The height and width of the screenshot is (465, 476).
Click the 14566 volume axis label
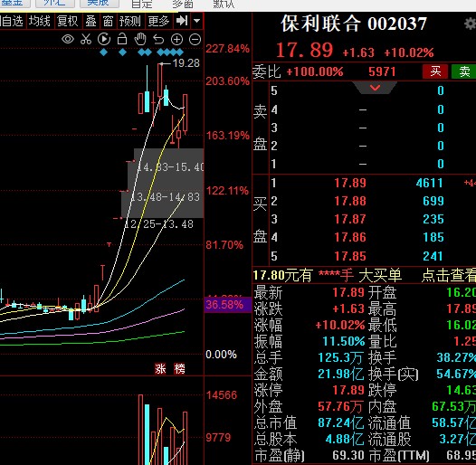point(222,395)
